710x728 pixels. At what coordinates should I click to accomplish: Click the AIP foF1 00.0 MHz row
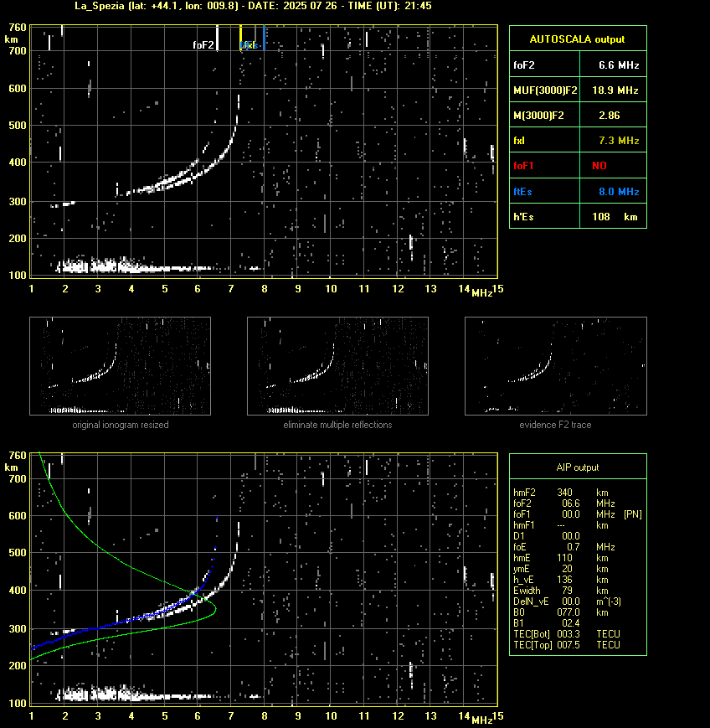[564, 514]
